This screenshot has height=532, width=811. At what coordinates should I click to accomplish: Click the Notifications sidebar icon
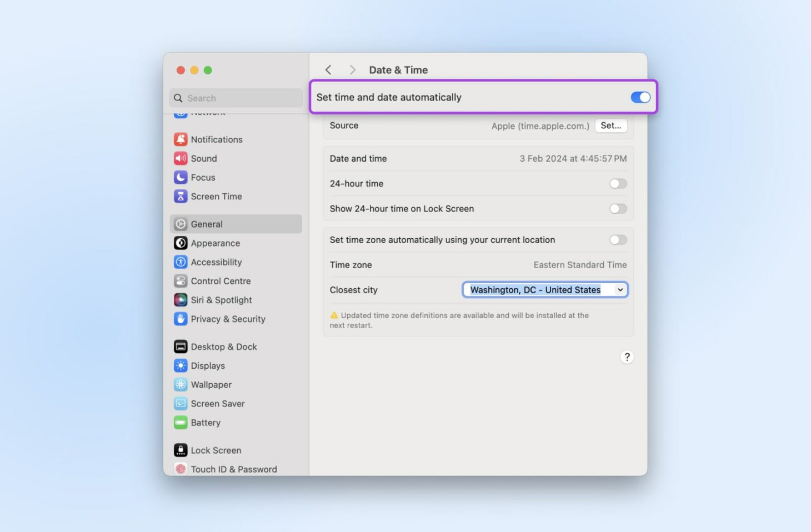(181, 139)
